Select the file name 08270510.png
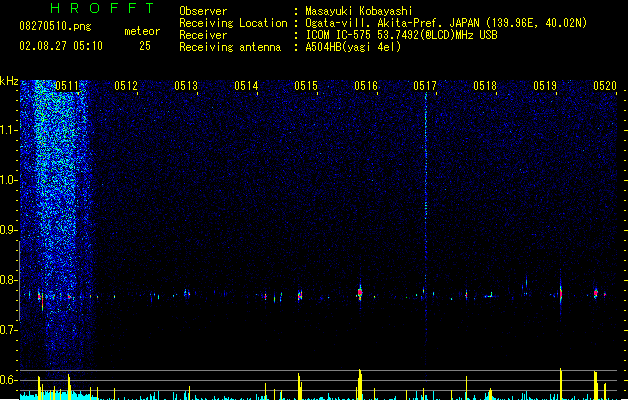Image resolution: width=629 pixels, height=400 pixels. click(55, 26)
